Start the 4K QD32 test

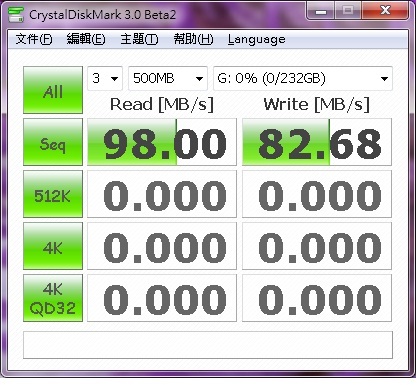[53, 298]
